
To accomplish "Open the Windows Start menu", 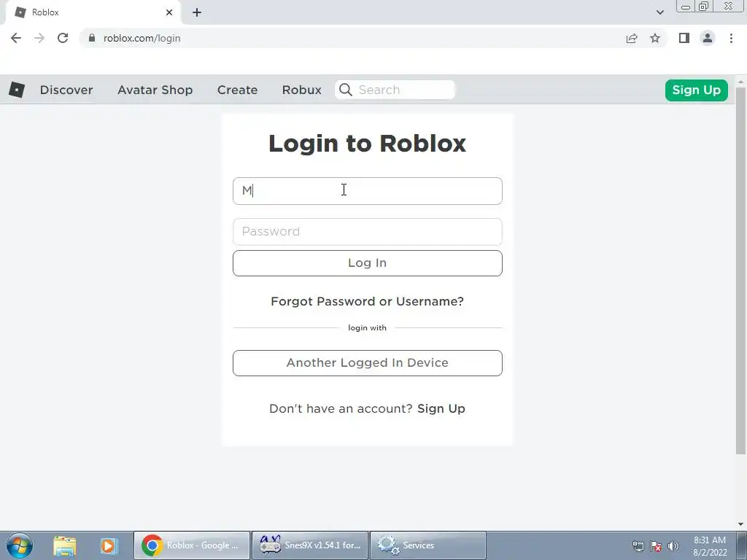I will pos(20,545).
